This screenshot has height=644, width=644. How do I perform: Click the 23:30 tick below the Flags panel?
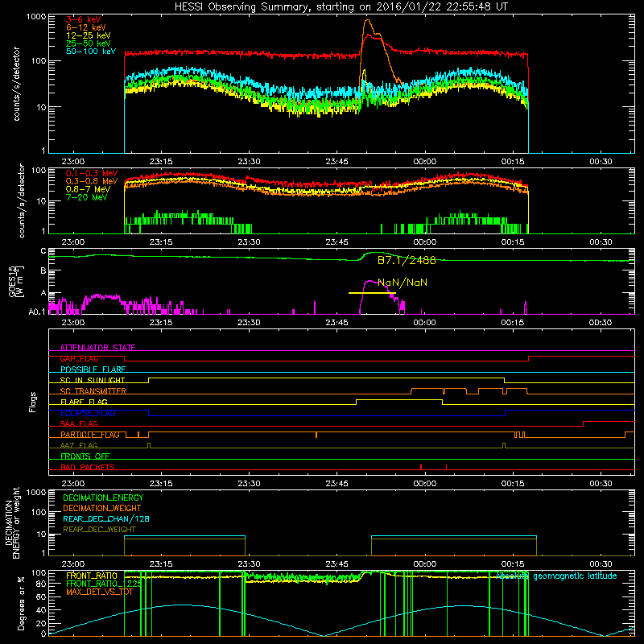coord(249,484)
